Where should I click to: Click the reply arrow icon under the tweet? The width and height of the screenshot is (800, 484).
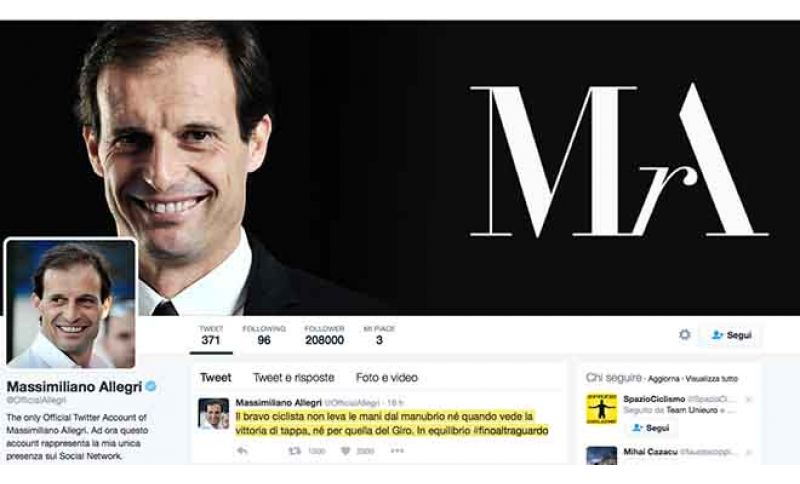click(242, 451)
